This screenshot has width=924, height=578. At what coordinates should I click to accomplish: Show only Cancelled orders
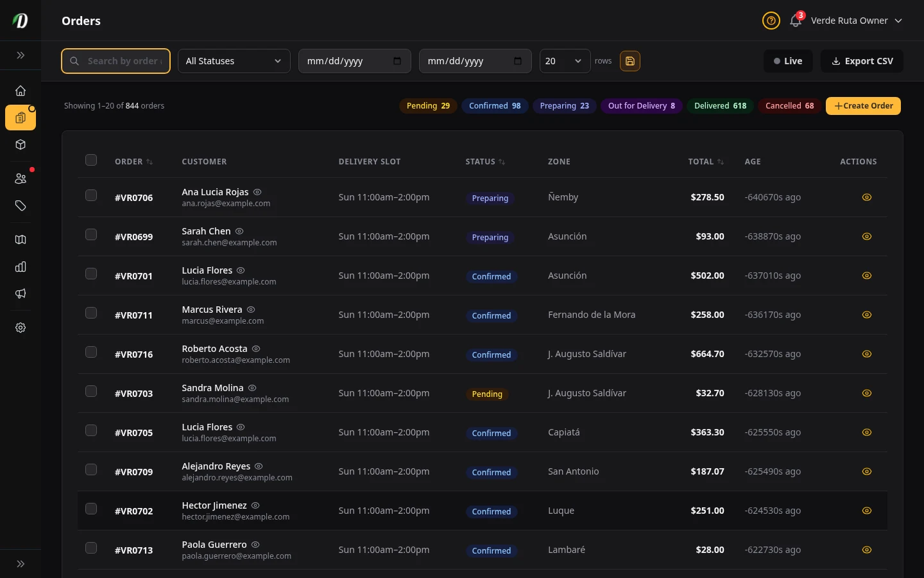pyautogui.click(x=789, y=105)
